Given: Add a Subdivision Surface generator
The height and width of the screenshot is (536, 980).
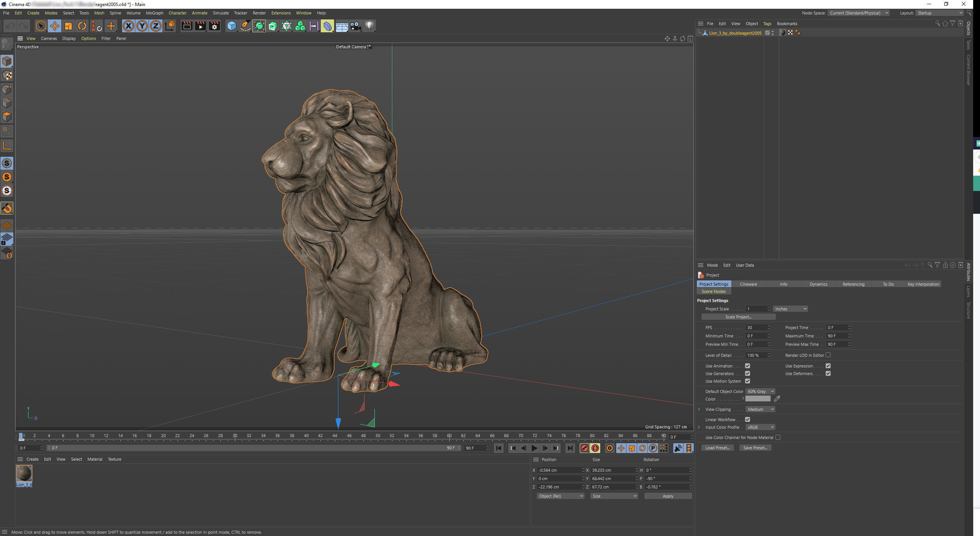Looking at the screenshot, I should [259, 26].
